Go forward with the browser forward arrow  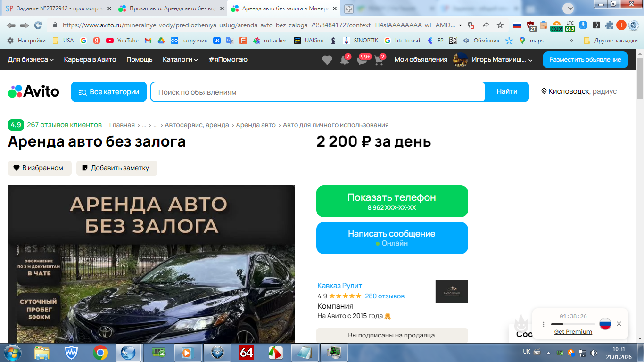pyautogui.click(x=25, y=25)
